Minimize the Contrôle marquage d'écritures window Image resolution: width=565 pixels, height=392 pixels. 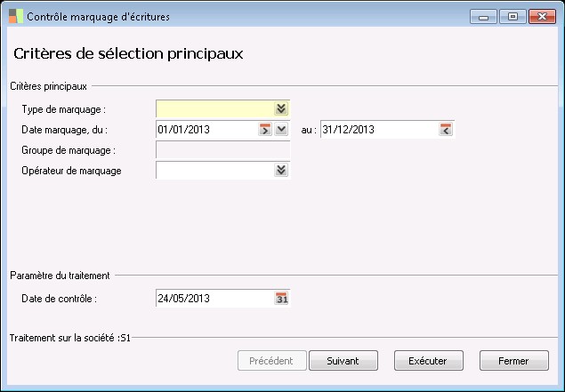coord(483,16)
